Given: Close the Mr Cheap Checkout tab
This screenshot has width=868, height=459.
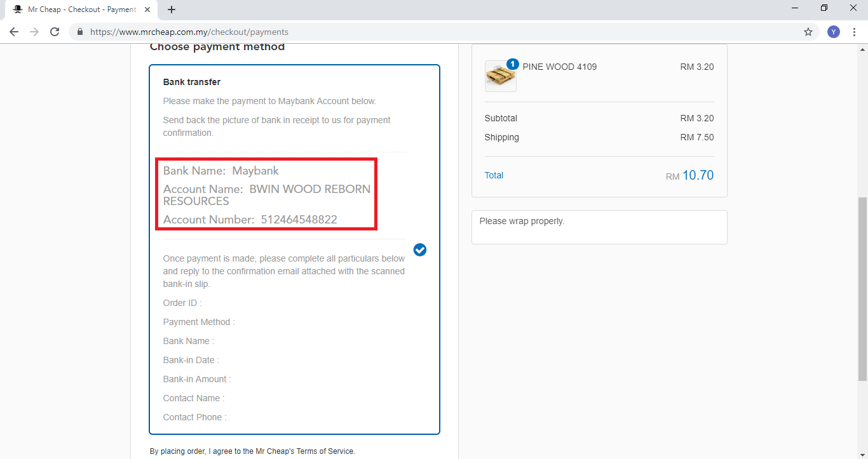Looking at the screenshot, I should 147,10.
